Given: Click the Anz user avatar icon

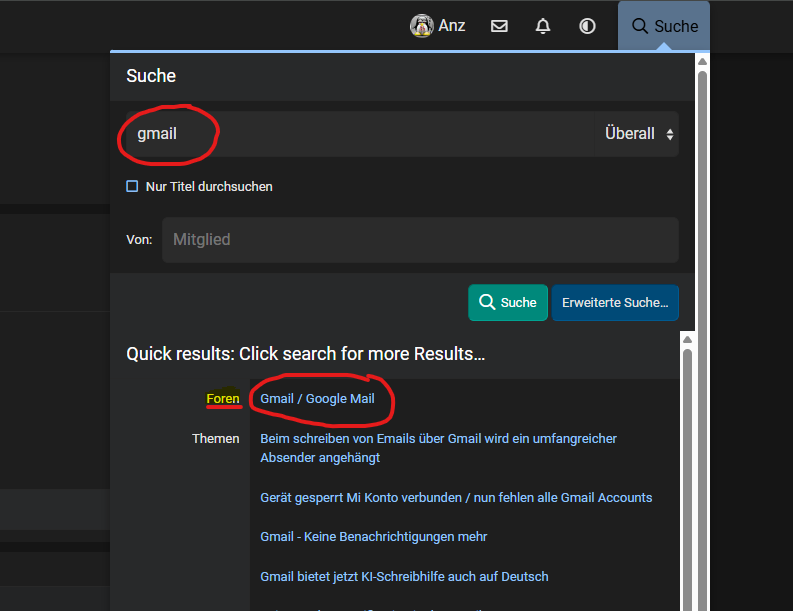Looking at the screenshot, I should tap(421, 26).
